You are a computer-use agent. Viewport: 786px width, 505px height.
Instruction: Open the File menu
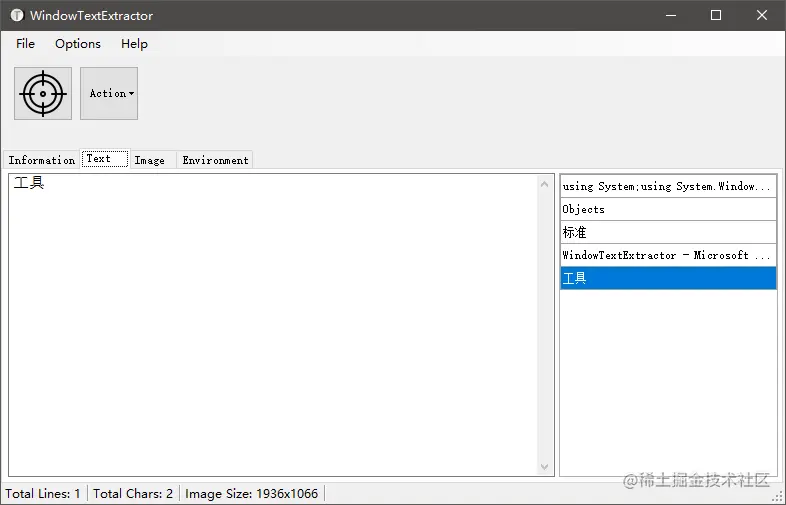(25, 44)
